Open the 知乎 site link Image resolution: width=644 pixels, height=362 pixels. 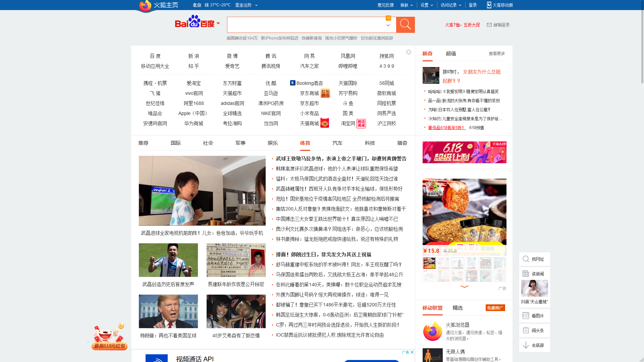pyautogui.click(x=194, y=66)
